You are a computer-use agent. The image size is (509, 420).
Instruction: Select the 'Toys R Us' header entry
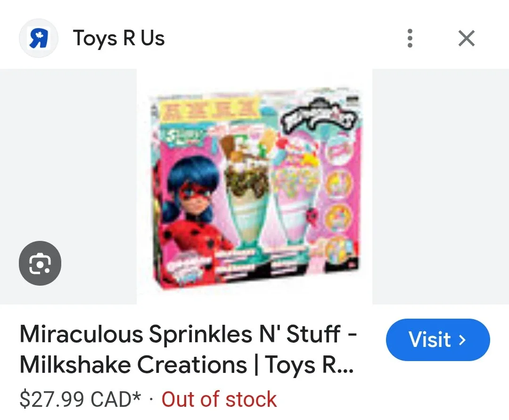[119, 38]
